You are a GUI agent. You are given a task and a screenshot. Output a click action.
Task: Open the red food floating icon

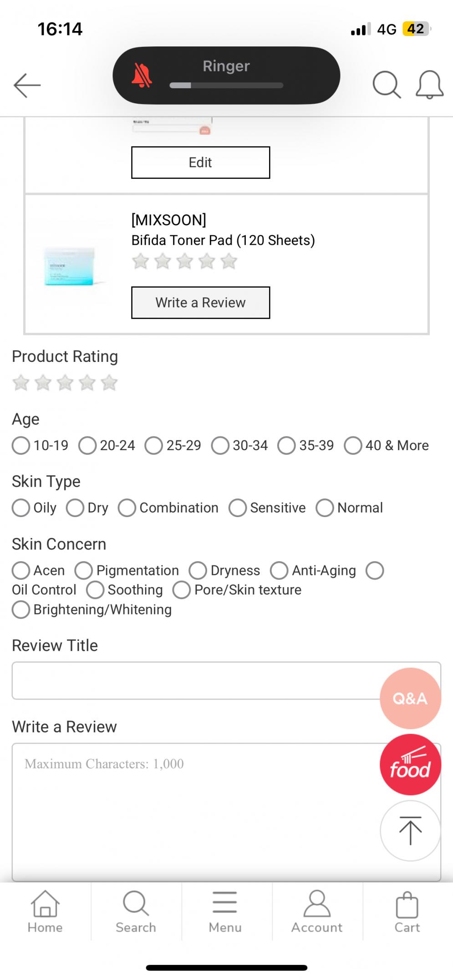click(410, 765)
